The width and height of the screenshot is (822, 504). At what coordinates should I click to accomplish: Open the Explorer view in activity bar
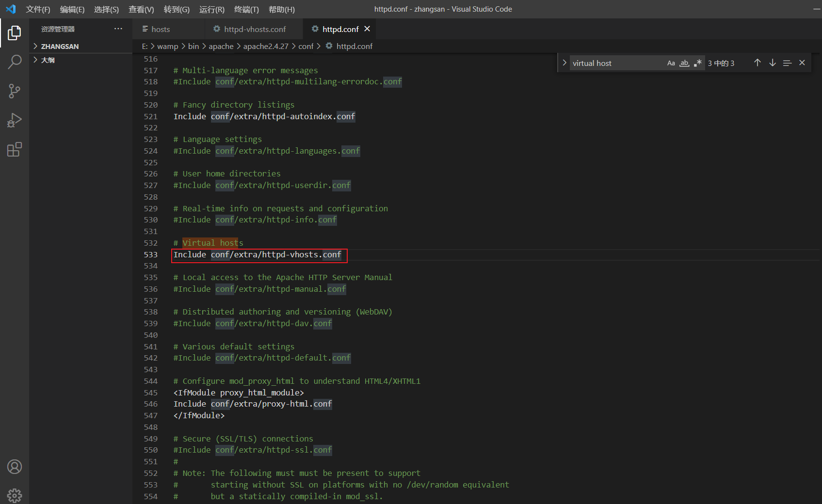(15, 33)
